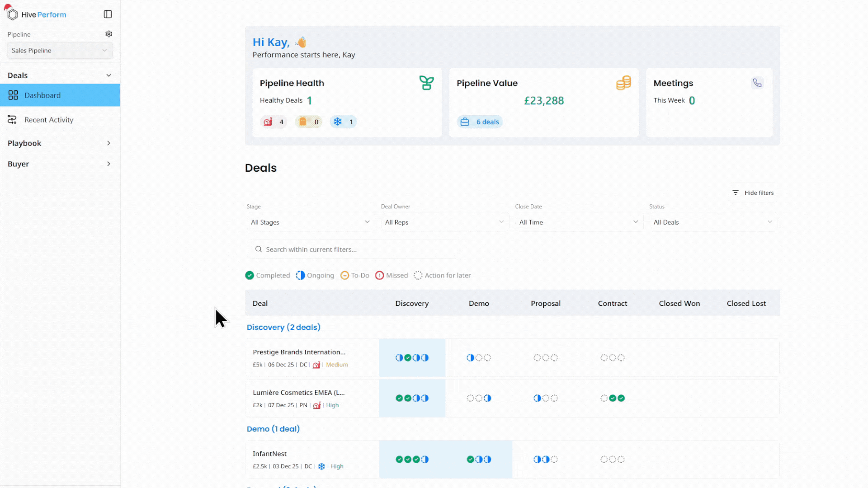Expand the Buyer sidebar menu
Image resolution: width=868 pixels, height=488 pixels.
coord(59,164)
